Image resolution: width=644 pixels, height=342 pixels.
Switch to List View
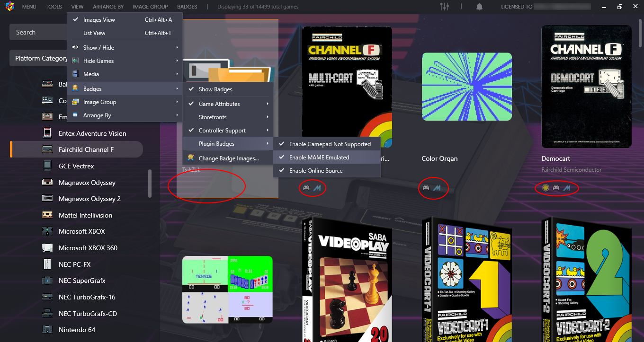125,33
